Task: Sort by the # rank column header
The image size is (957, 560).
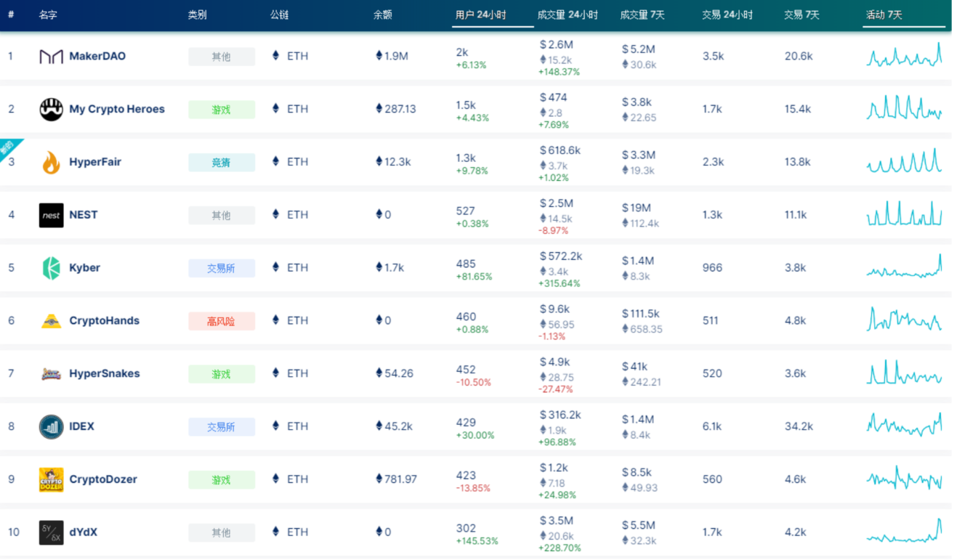Action: (11, 15)
